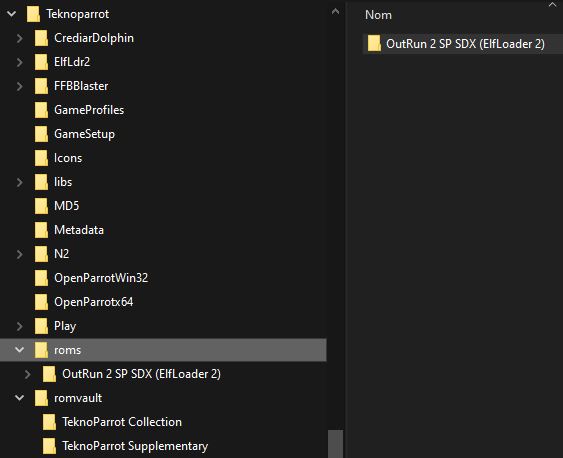The width and height of the screenshot is (563, 458).
Task: Select CrediarDolphin in the tree
Action: (x=94, y=38)
